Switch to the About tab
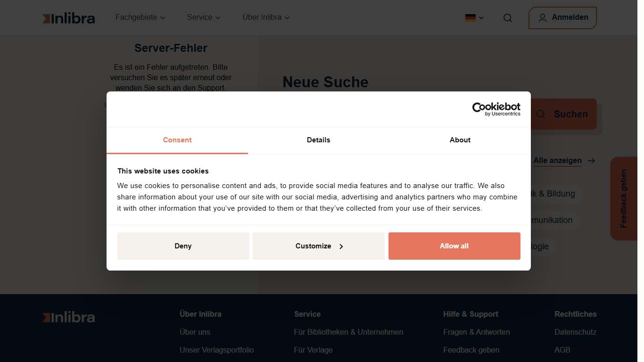Screen dimensions: 644x362 460,140
